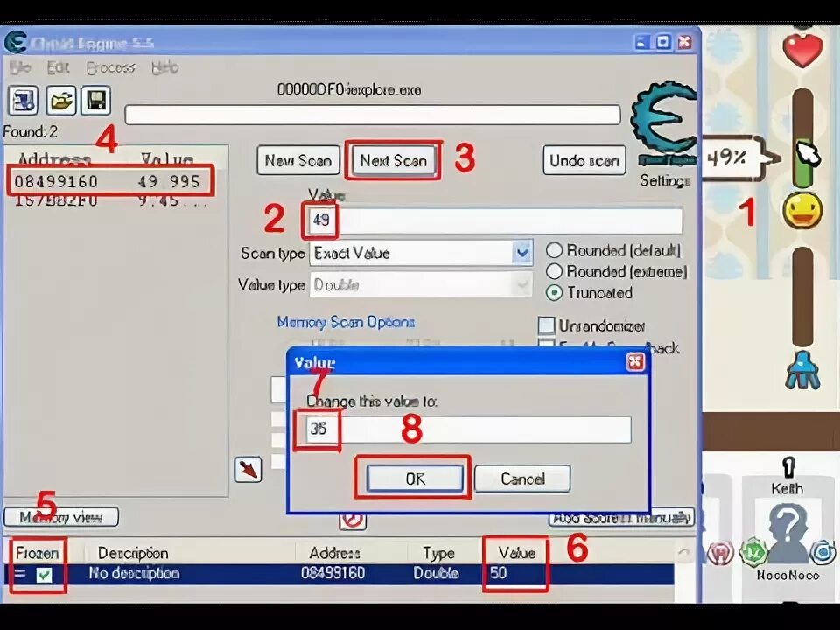This screenshot has width=840, height=630.
Task: Click the New Scan button
Action: pyautogui.click(x=298, y=160)
